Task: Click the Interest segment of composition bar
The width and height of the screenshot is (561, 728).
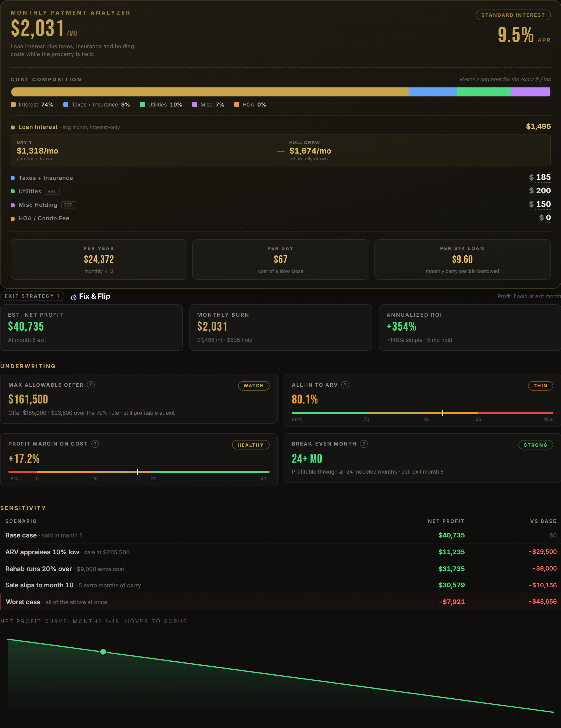Action: (x=210, y=92)
